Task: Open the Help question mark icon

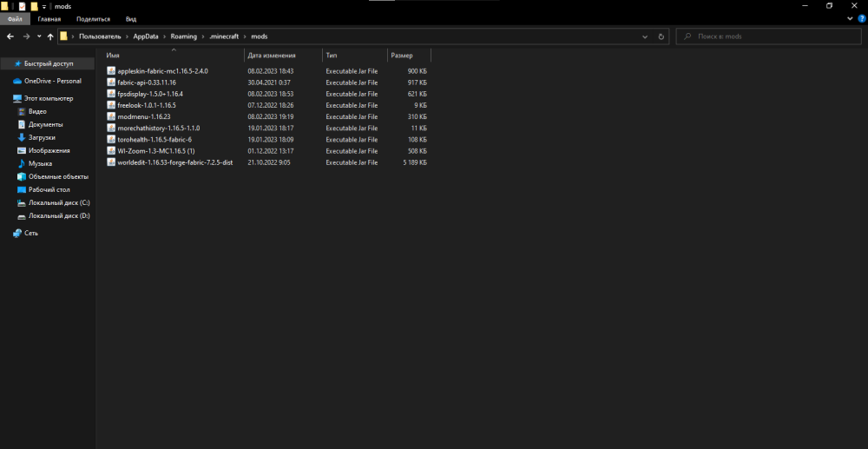Action: (x=861, y=19)
